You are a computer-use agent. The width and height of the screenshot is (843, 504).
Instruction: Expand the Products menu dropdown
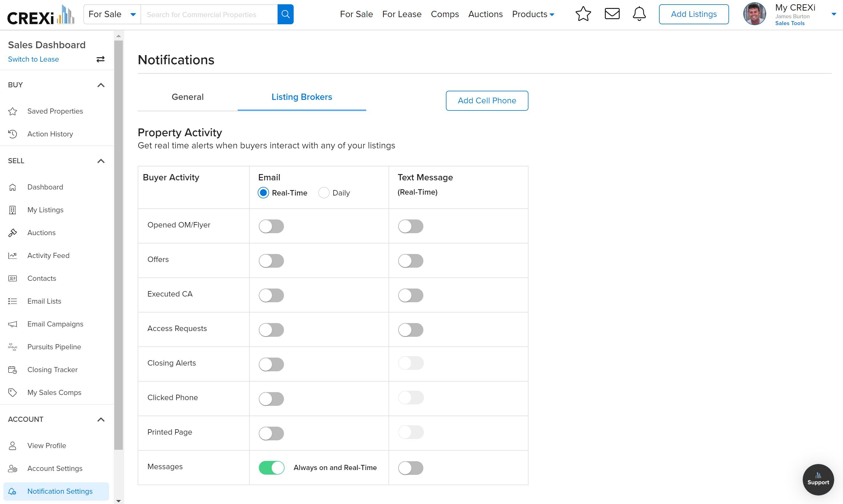pos(533,14)
